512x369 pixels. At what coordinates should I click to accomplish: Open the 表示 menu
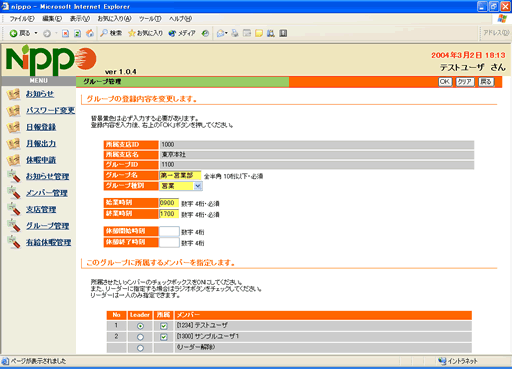click(x=80, y=19)
